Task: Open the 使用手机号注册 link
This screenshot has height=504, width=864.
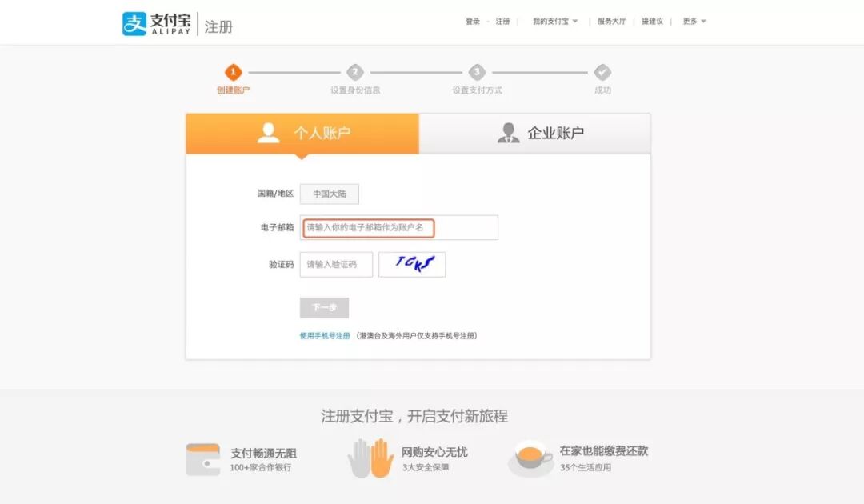Action: click(x=325, y=335)
